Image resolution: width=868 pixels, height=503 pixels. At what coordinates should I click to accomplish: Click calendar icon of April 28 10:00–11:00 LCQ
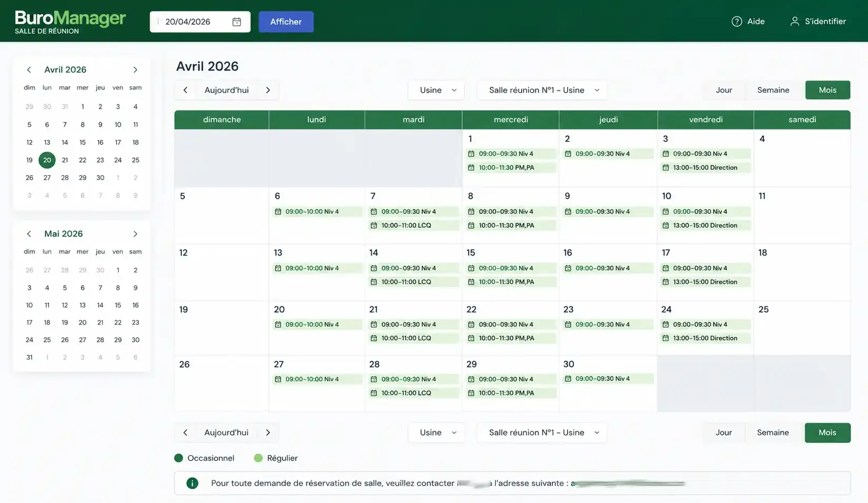pyautogui.click(x=374, y=393)
